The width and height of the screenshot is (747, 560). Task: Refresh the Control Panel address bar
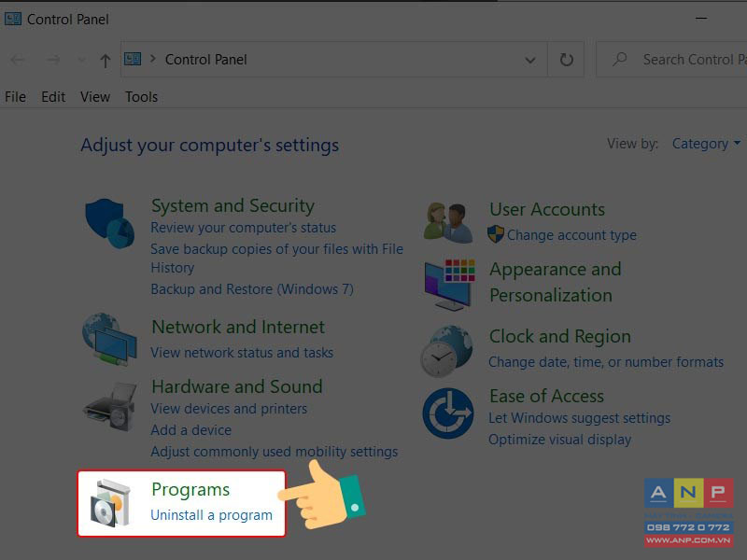(566, 60)
